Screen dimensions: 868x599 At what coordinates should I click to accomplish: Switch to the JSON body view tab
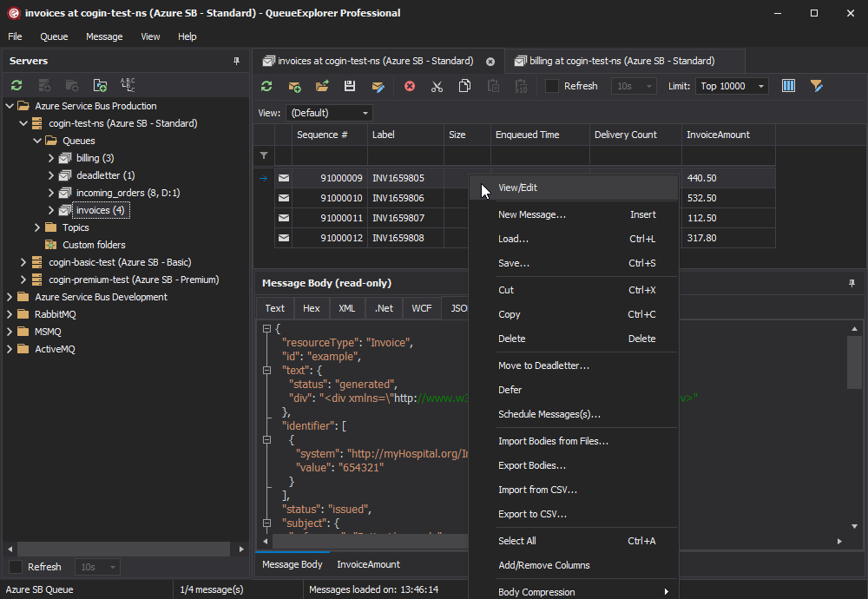(460, 308)
